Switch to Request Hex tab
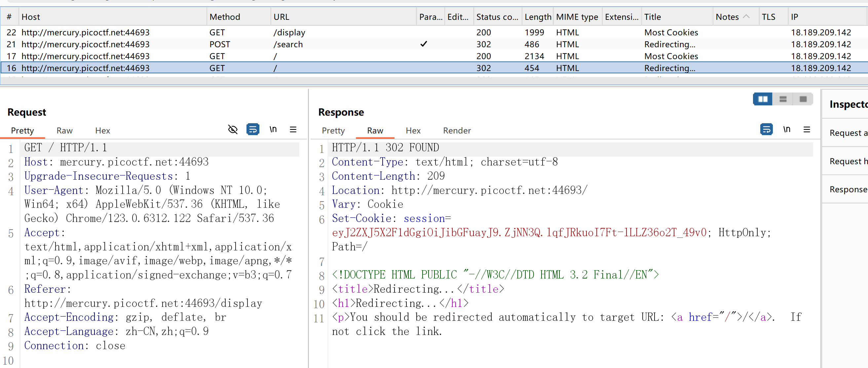868x368 pixels. (x=102, y=130)
